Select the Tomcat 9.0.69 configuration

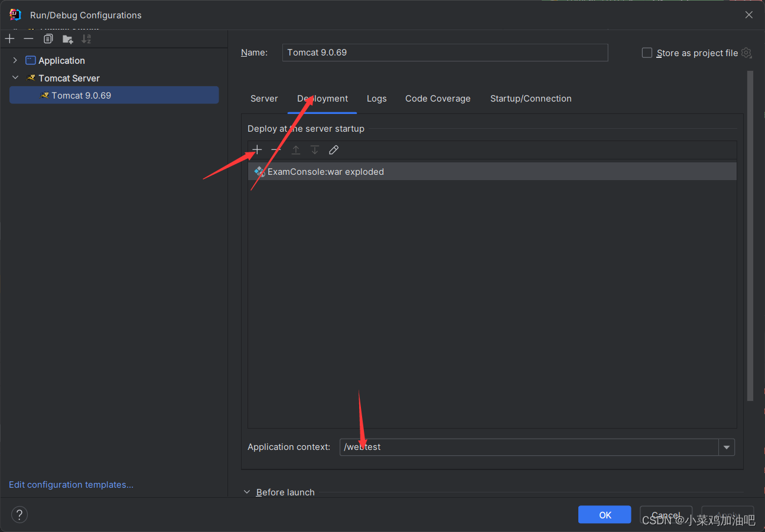[x=114, y=95]
